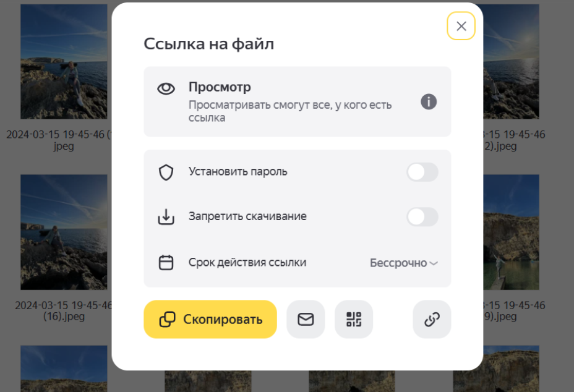Image resolution: width=574 pixels, height=392 pixels.
Task: Open top-left coastal photo thumbnail
Action: click(x=64, y=61)
